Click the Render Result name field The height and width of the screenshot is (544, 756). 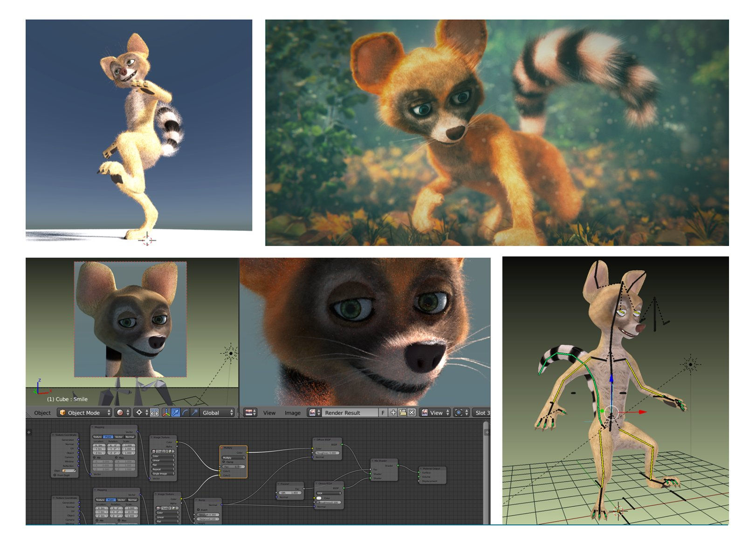click(350, 413)
